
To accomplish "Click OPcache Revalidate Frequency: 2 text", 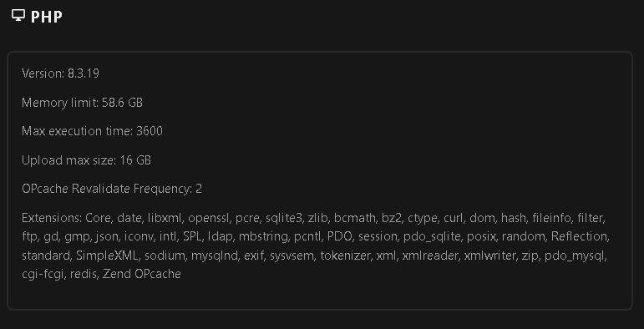I will (x=112, y=189).
